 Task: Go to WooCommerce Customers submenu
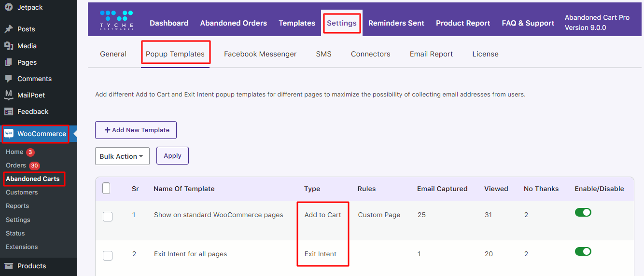click(x=22, y=193)
